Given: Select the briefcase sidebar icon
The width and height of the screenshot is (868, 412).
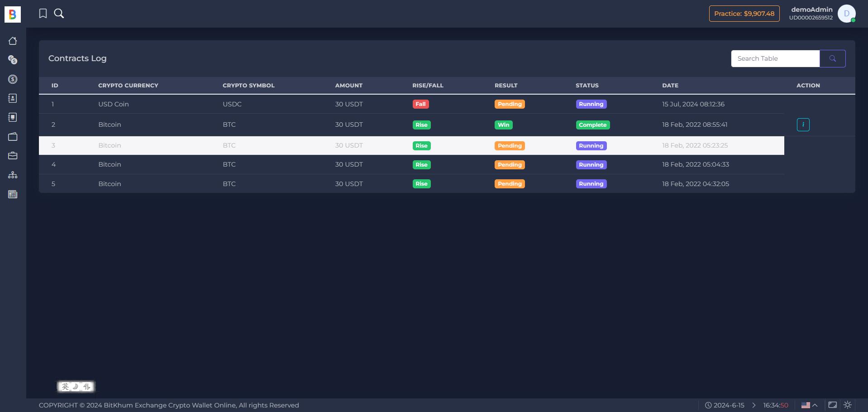Looking at the screenshot, I should point(13,156).
